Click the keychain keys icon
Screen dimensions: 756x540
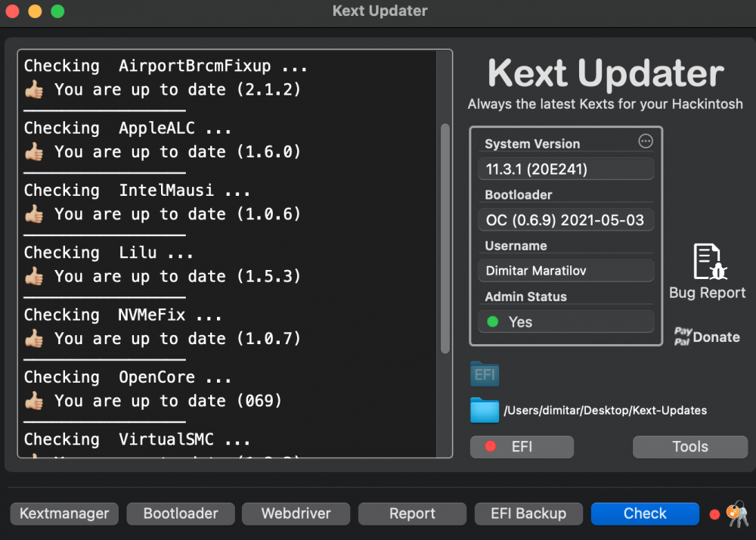tap(737, 514)
